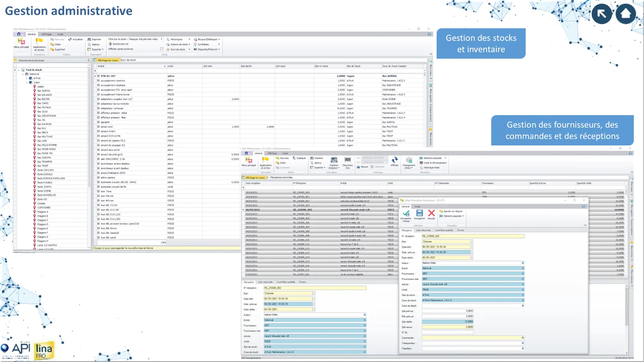Screen dimensions: 644x362
Task: Open the Etat dropdown in the edit dialog
Action: tap(472, 242)
